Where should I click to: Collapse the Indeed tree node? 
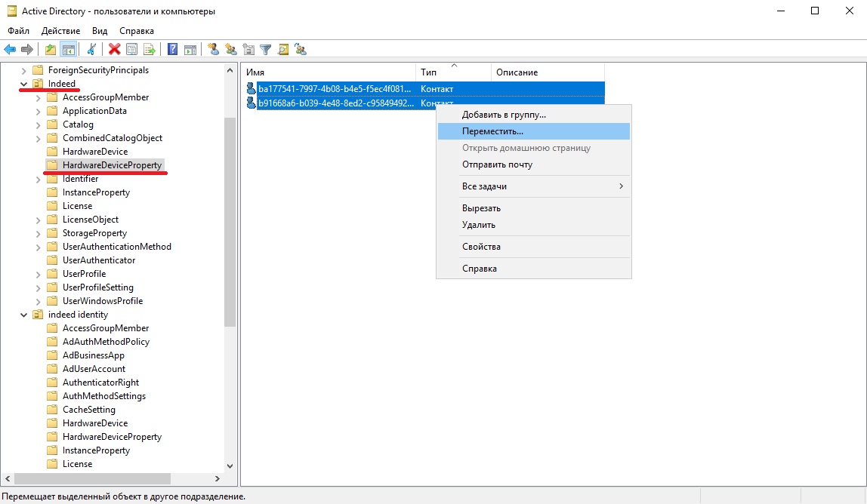point(23,84)
